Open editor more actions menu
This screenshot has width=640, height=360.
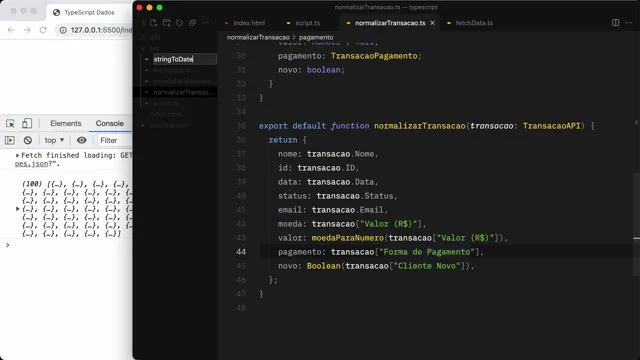pos(629,23)
